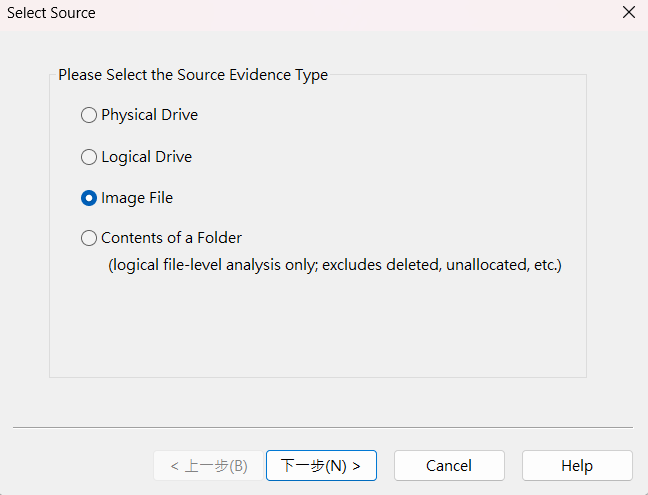Open Help for source selection
This screenshot has height=495, width=648.
click(577, 466)
